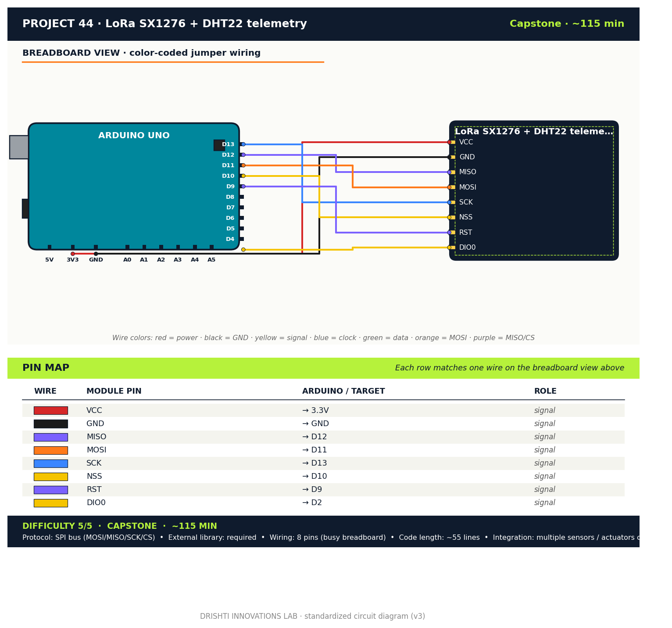Click the black GND wire color swatch
The height and width of the screenshot is (628, 672).
pyautogui.click(x=51, y=423)
